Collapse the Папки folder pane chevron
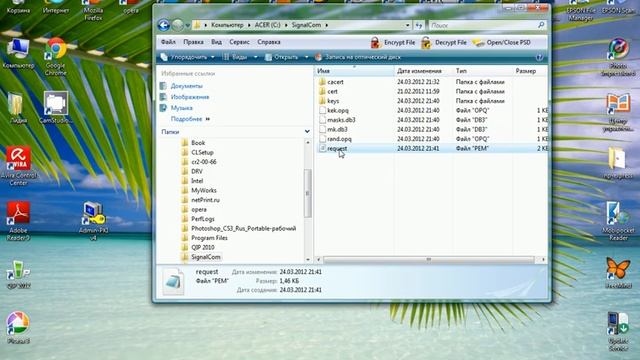 307,131
